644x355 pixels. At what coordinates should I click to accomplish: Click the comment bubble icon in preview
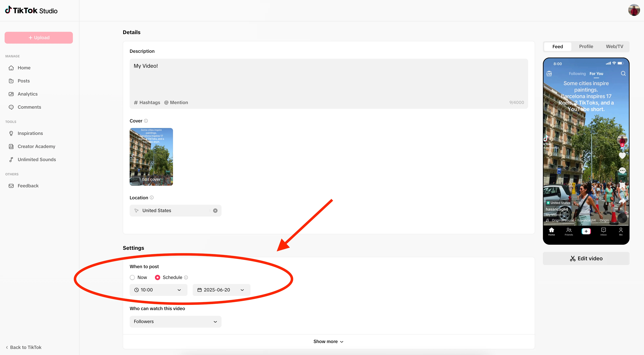click(x=622, y=170)
